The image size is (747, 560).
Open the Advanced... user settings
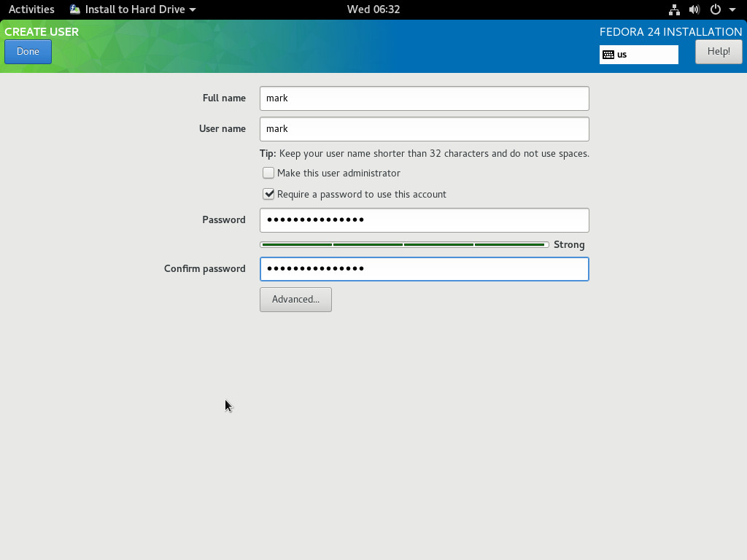295,300
